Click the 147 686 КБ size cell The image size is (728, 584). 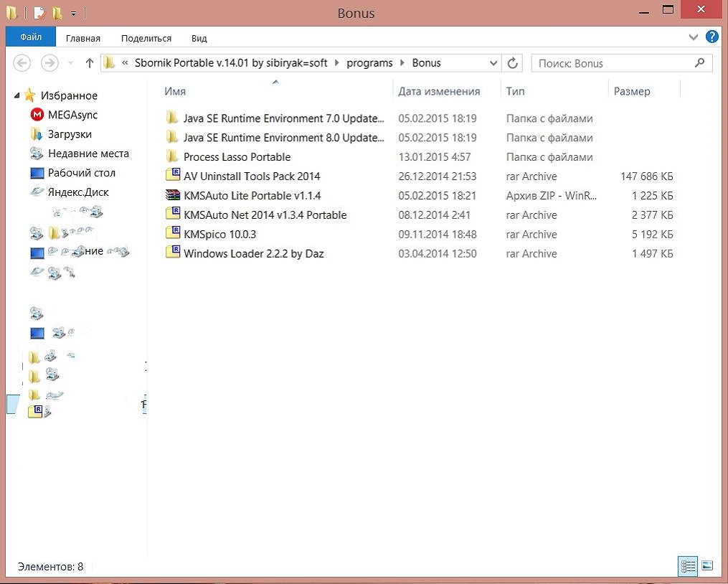[x=647, y=176]
